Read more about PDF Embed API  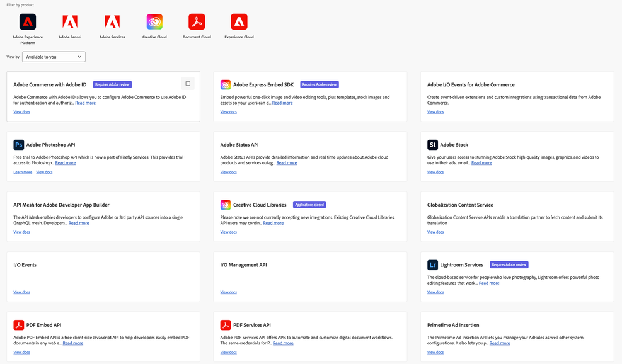(x=73, y=343)
